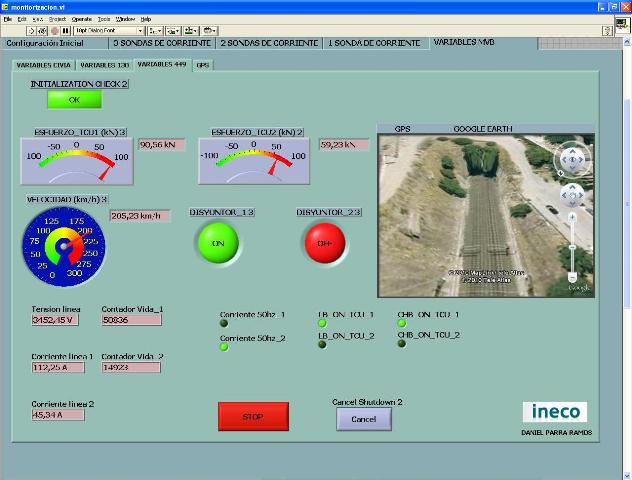The image size is (632, 480).
Task: Click the Google Earth move joystick control
Action: [x=572, y=195]
